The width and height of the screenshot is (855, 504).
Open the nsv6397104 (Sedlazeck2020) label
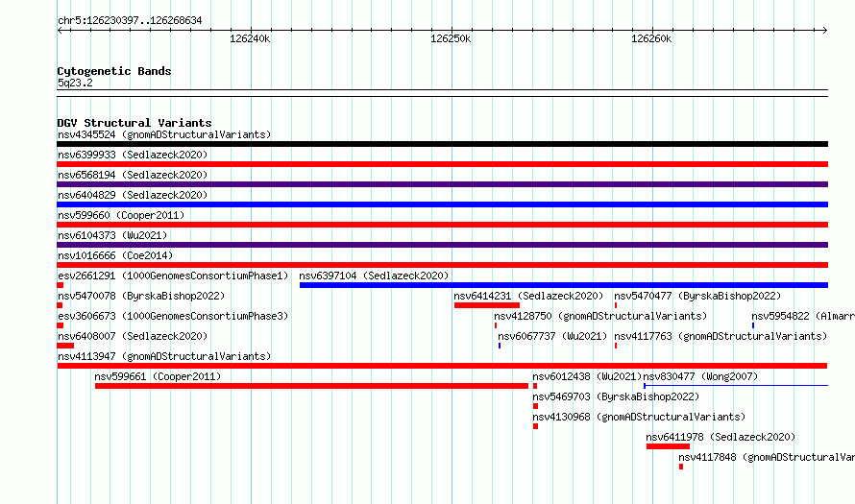[x=374, y=276]
